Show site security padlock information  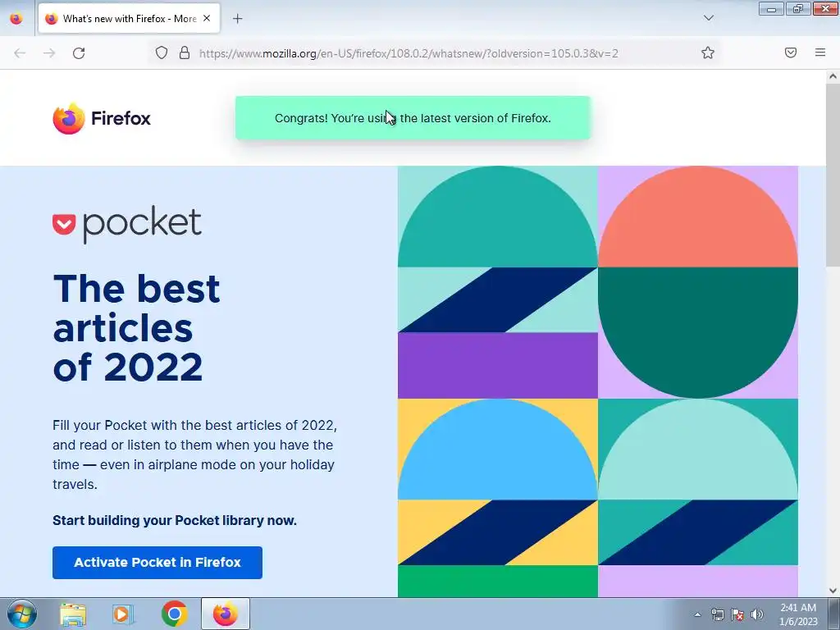[x=185, y=52]
